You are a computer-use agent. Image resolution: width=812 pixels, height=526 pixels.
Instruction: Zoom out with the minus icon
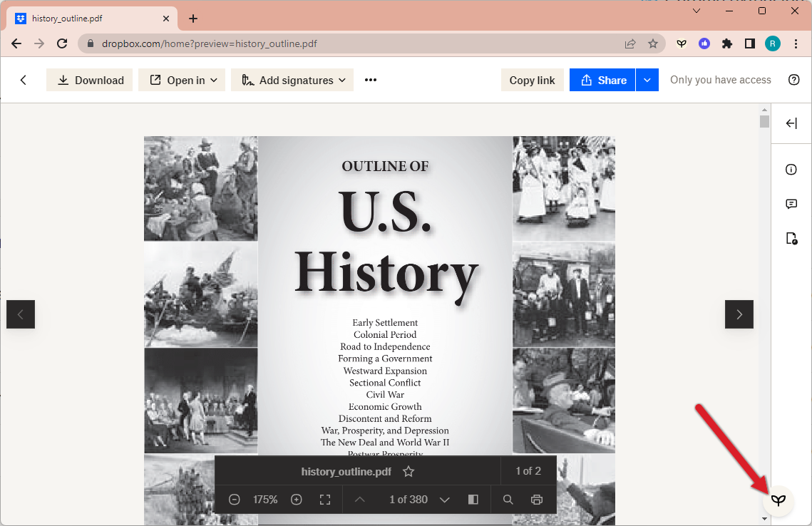[235, 500]
